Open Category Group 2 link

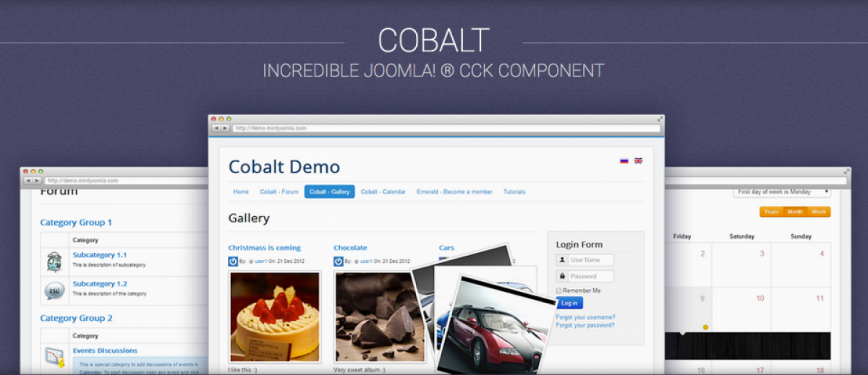point(76,318)
